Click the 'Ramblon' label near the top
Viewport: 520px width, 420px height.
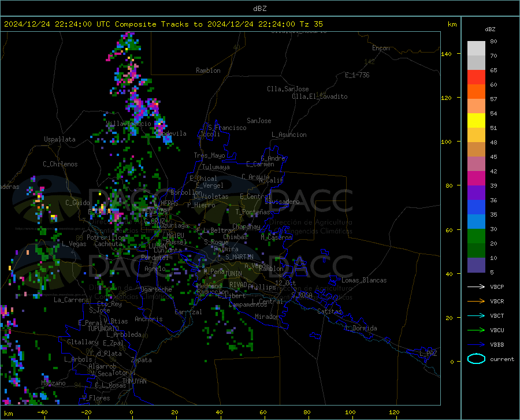coord(208,70)
